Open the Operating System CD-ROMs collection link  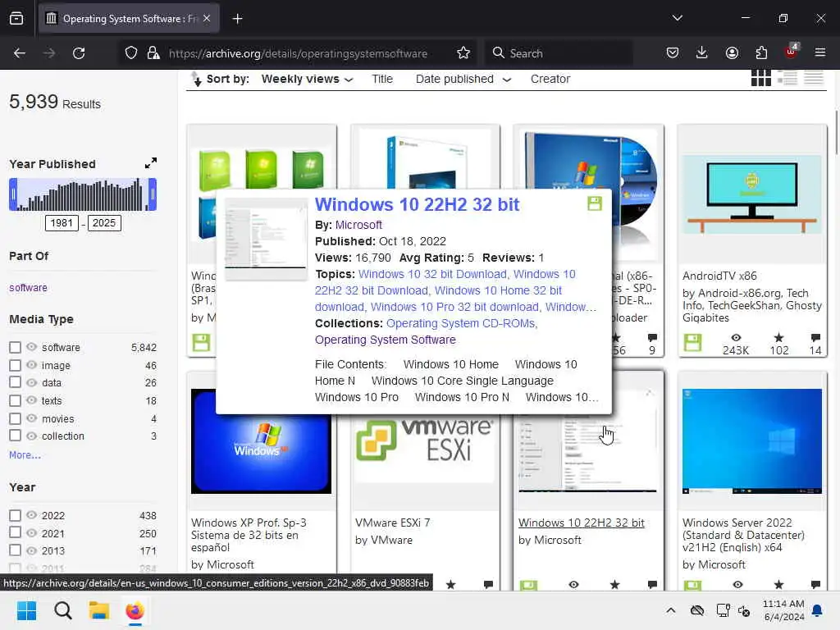[461, 323]
